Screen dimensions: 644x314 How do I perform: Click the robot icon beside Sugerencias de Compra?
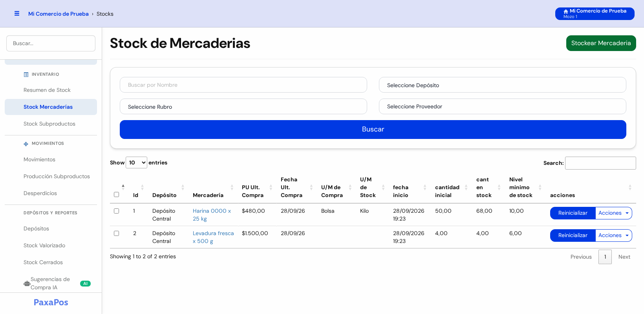click(27, 283)
